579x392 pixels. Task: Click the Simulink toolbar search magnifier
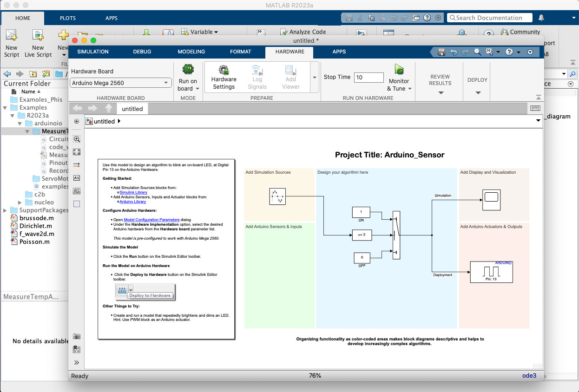pyautogui.click(x=477, y=52)
